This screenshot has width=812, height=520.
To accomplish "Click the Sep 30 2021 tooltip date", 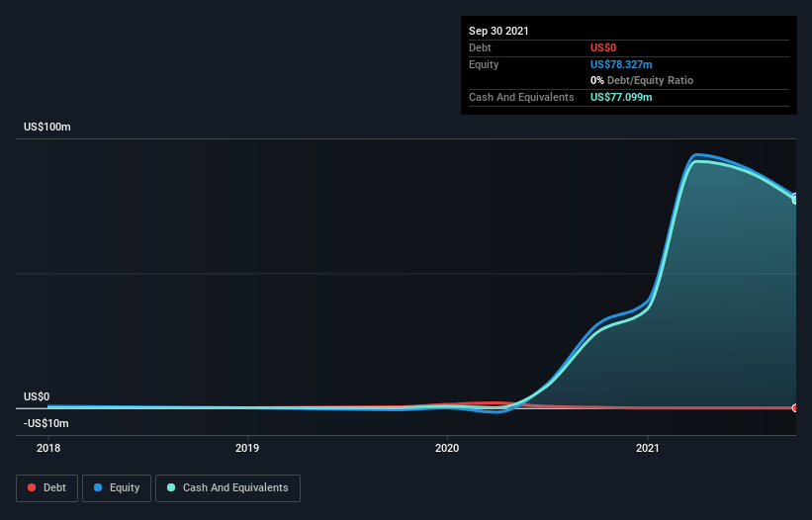I will pos(498,31).
